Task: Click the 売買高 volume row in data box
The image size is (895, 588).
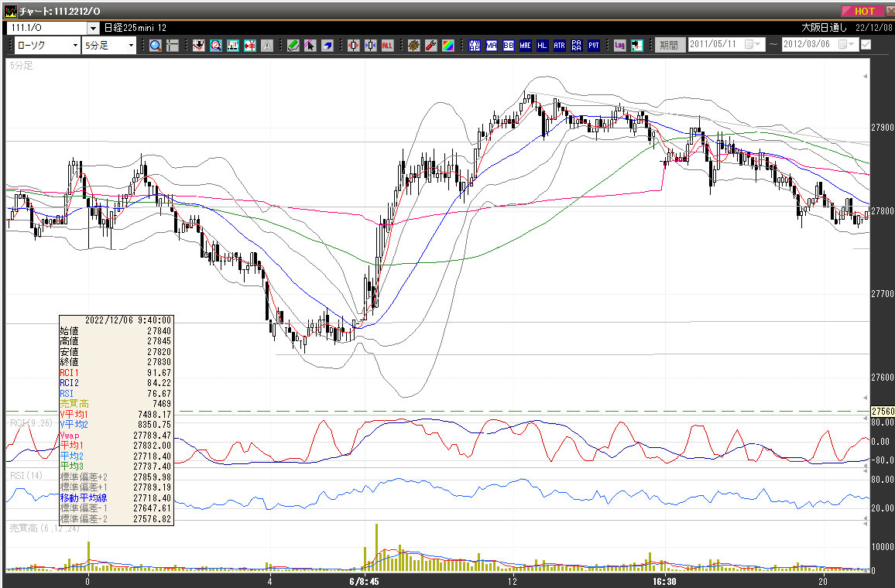Action: tap(116, 404)
